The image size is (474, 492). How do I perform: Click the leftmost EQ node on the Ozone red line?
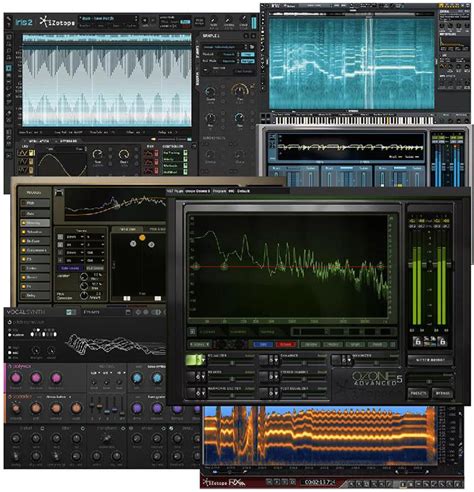(196, 267)
